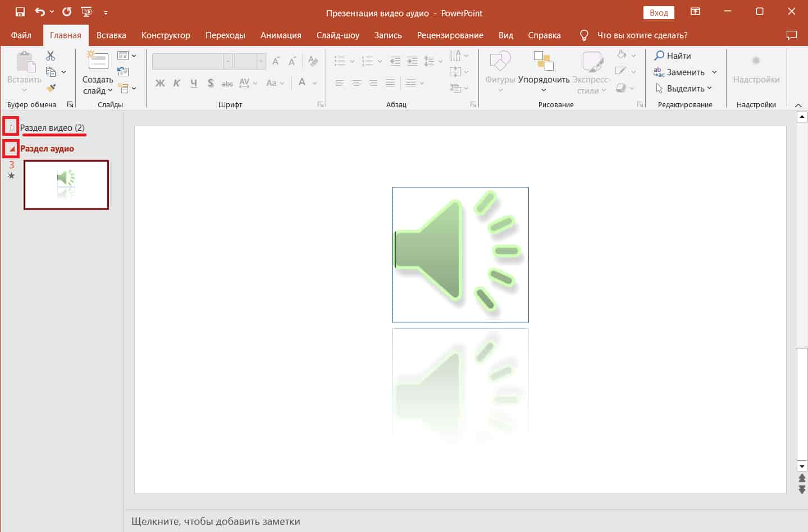Switch to the Анимация tab
Screen dimensions: 808x532
click(281, 35)
